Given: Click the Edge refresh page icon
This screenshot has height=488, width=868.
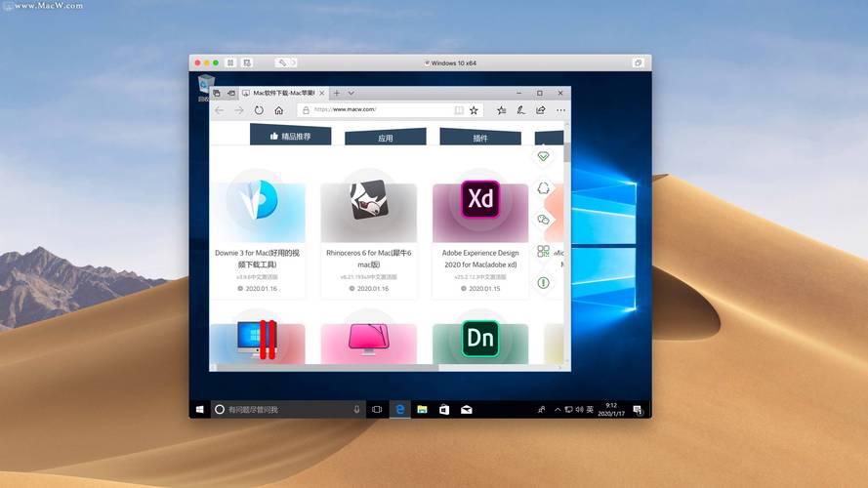Looking at the screenshot, I should [x=259, y=110].
